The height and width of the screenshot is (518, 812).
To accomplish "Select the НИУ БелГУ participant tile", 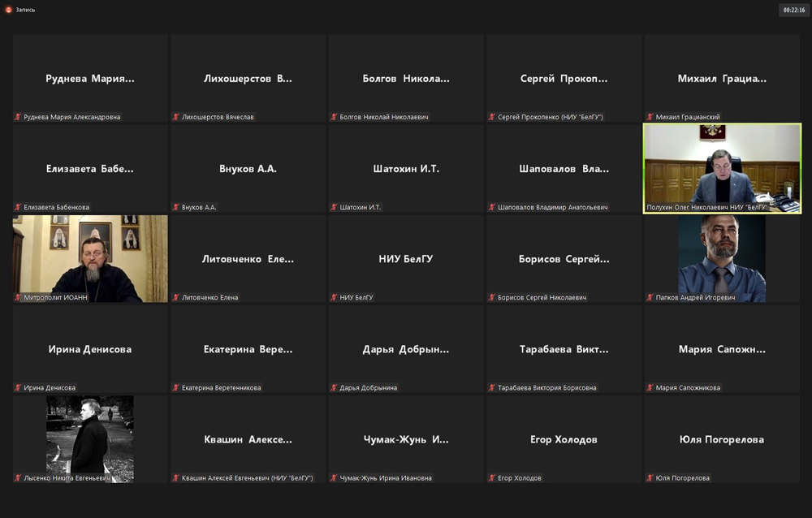I will click(x=406, y=258).
